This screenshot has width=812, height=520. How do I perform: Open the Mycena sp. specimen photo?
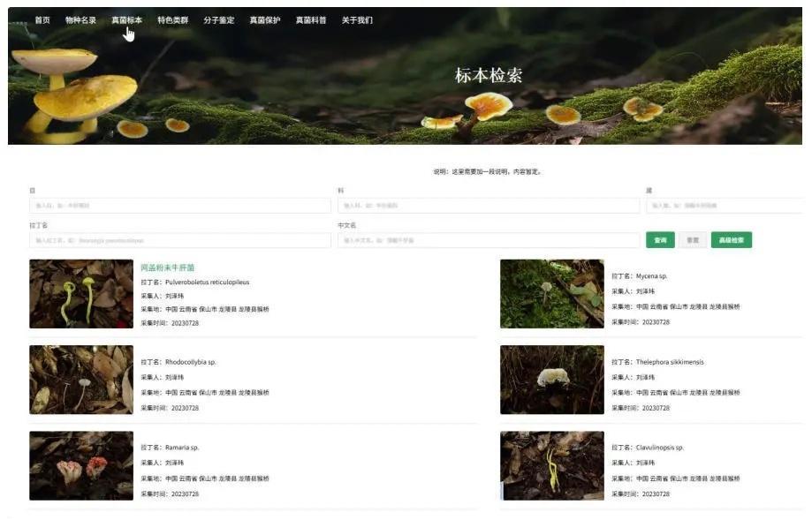[x=552, y=294]
